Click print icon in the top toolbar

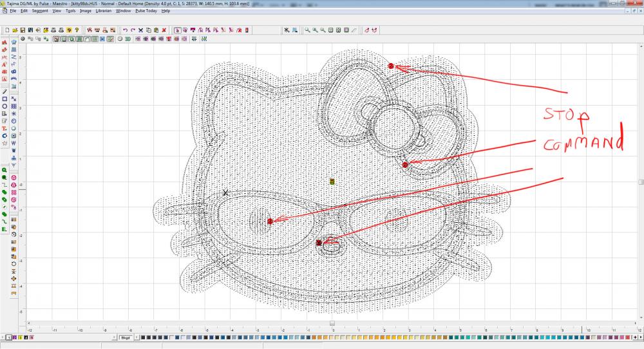(53, 30)
